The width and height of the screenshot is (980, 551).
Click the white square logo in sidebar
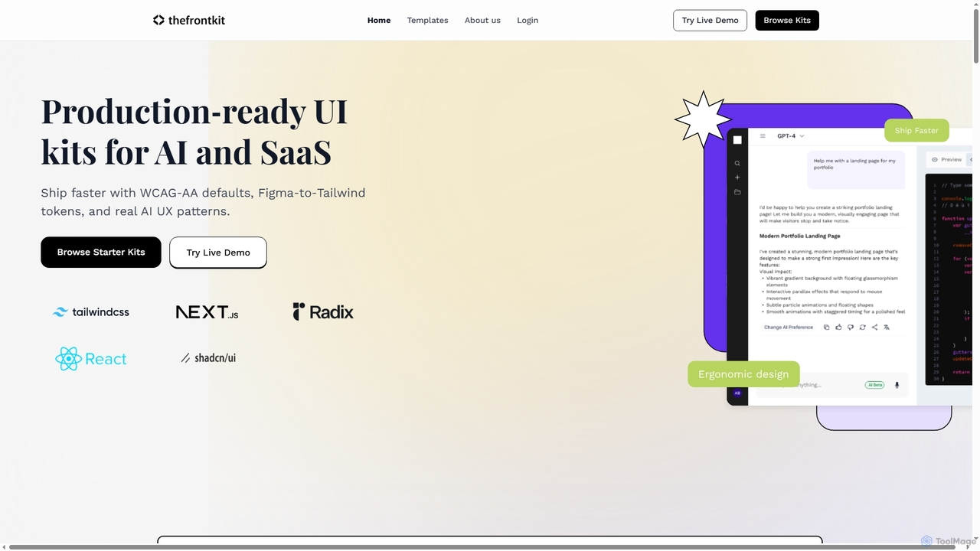[x=737, y=140]
